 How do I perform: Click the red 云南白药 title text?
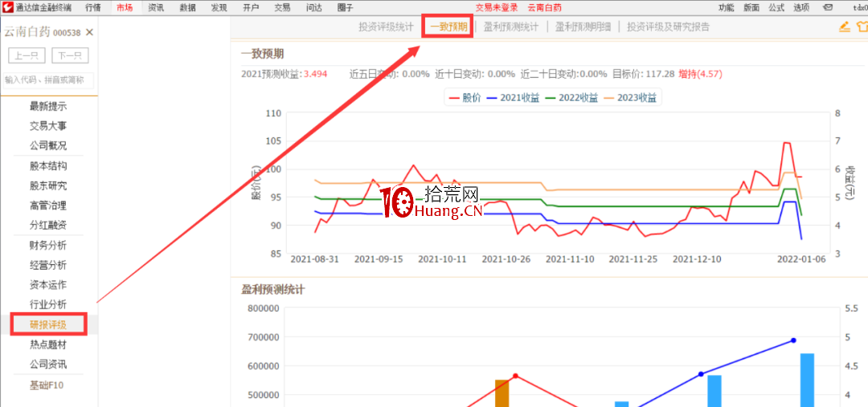tap(544, 8)
